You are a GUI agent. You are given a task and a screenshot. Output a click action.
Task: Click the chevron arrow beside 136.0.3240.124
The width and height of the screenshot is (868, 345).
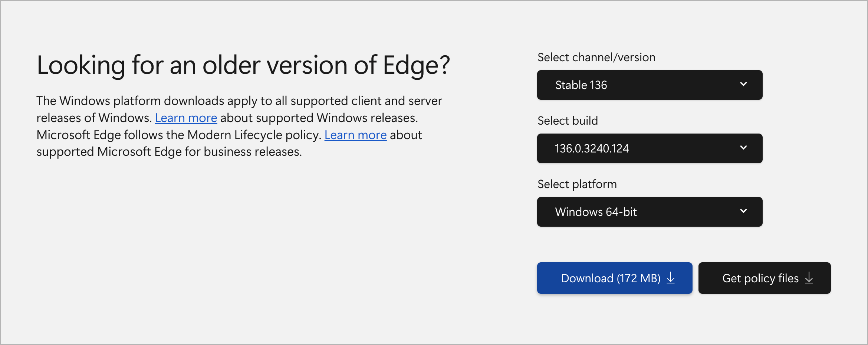click(743, 148)
